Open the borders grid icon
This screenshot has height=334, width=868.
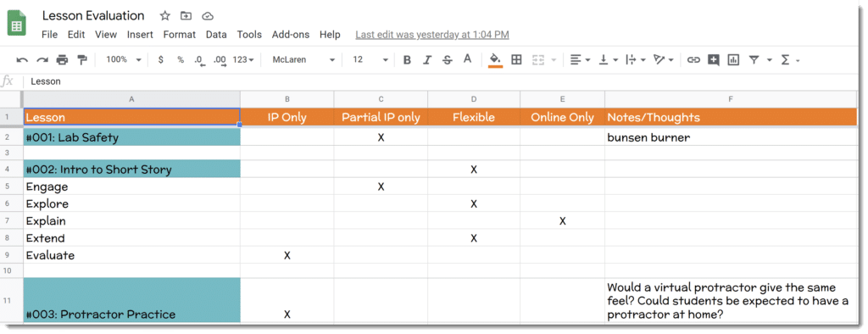tap(516, 60)
